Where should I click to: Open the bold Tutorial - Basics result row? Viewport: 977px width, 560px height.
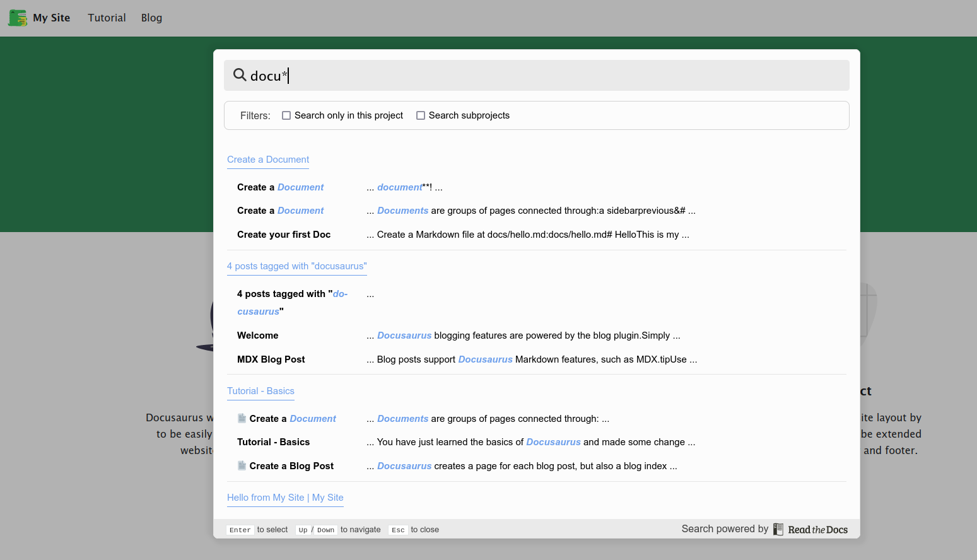[537, 442]
